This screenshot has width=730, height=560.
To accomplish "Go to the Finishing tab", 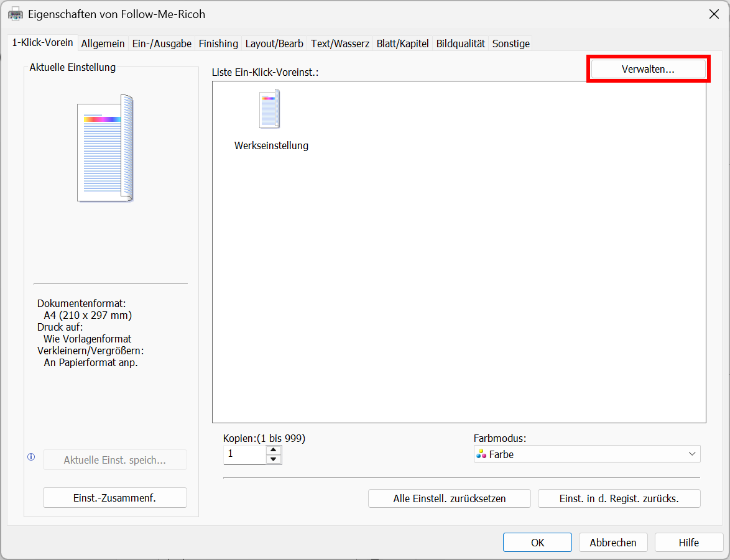I will [218, 44].
